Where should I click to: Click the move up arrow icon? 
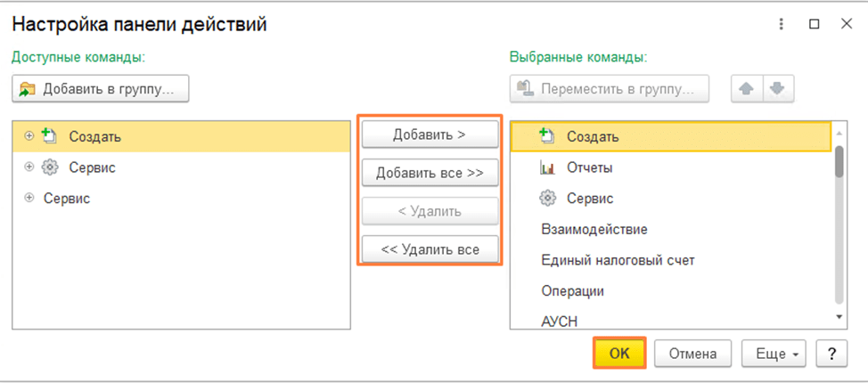point(747,89)
